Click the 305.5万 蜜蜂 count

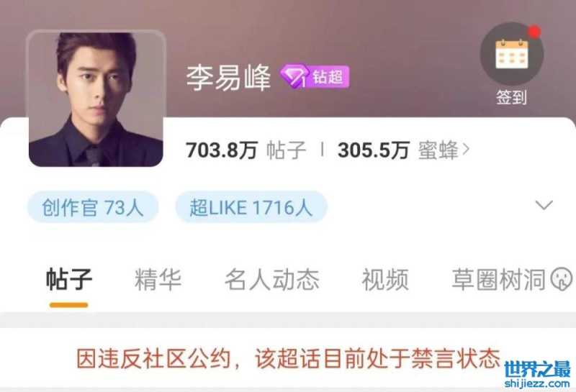click(x=398, y=150)
